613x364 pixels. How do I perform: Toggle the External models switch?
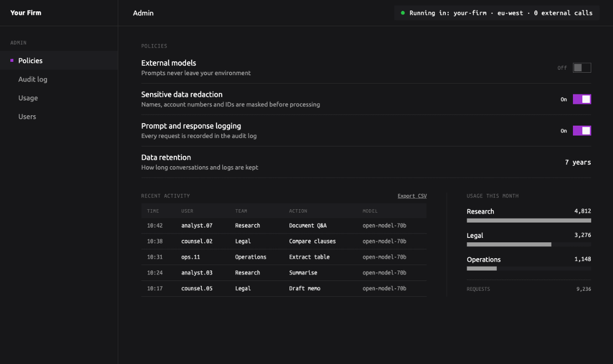pos(582,68)
